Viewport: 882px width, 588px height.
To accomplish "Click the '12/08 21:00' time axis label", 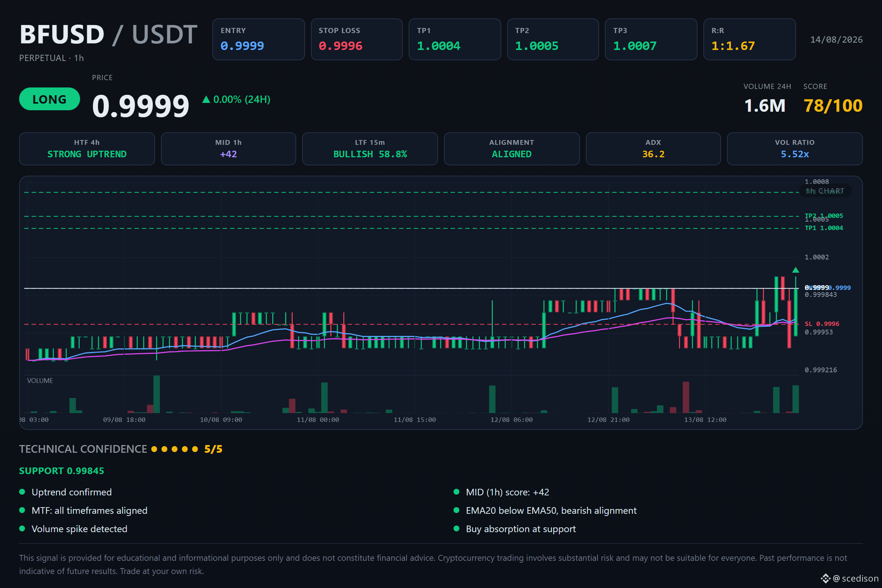I will [608, 420].
